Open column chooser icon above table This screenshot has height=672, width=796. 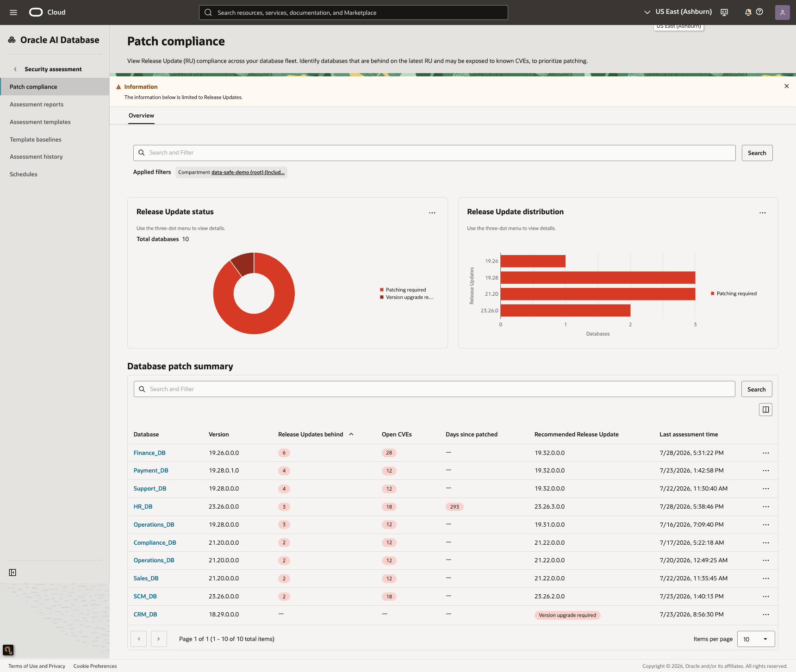pos(765,410)
